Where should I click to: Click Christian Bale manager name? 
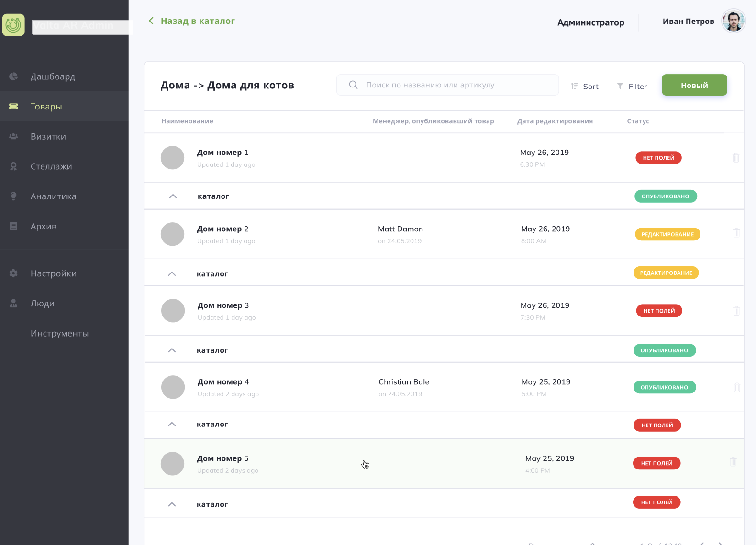click(404, 382)
